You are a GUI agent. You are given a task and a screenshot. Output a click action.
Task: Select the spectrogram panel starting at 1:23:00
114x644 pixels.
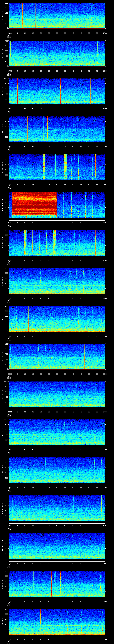pos(57,281)
